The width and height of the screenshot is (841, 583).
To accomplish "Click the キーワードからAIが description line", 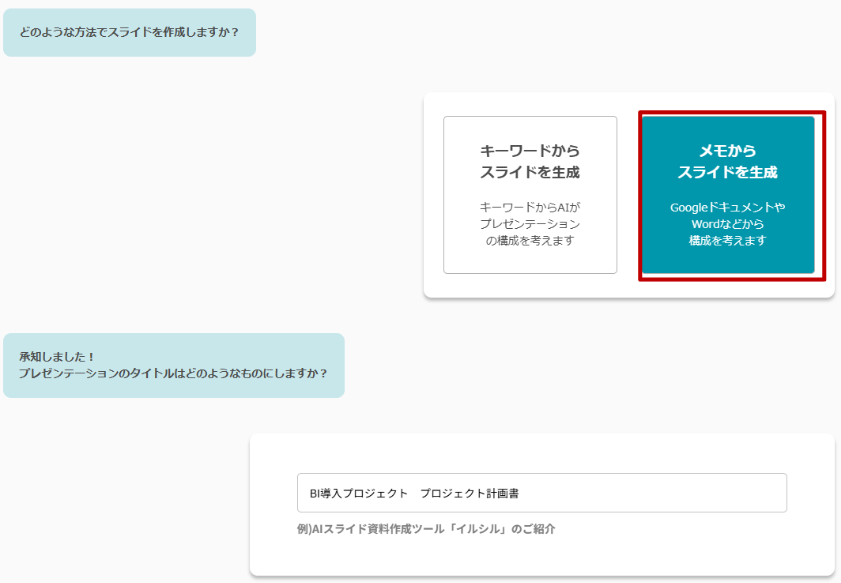I will (530, 207).
